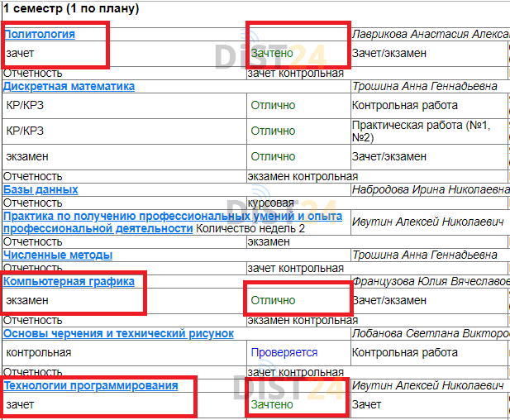Click the Количество недель 2 text
Screen dimensions: 510x420
click(250, 228)
